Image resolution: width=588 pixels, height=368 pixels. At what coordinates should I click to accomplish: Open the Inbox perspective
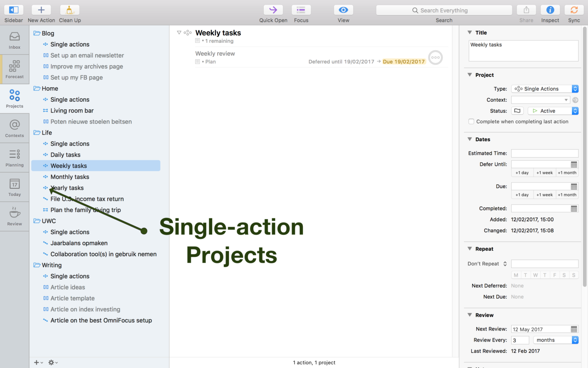15,40
